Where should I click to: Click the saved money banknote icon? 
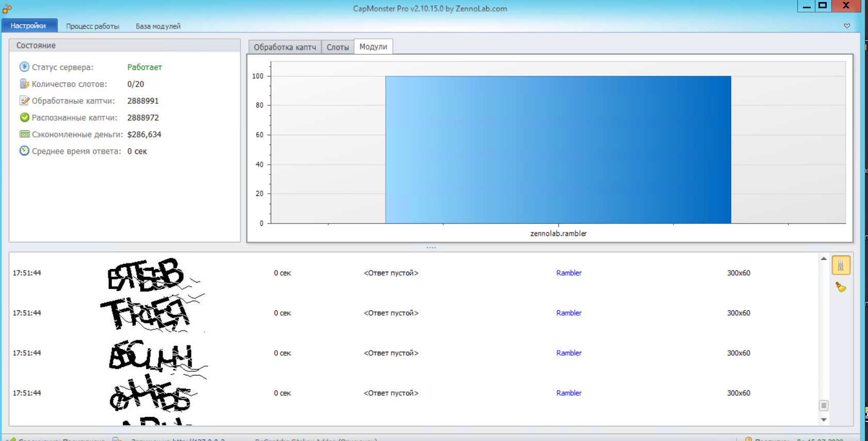click(x=24, y=134)
